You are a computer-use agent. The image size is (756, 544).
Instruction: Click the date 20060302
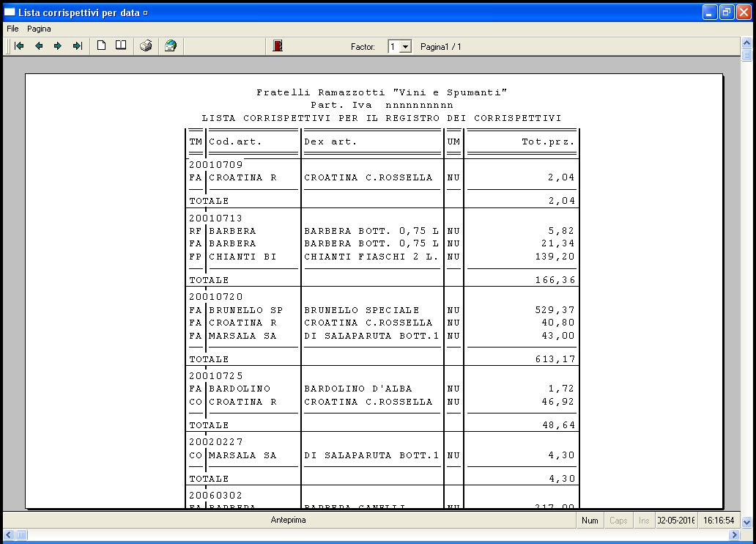pos(215,496)
